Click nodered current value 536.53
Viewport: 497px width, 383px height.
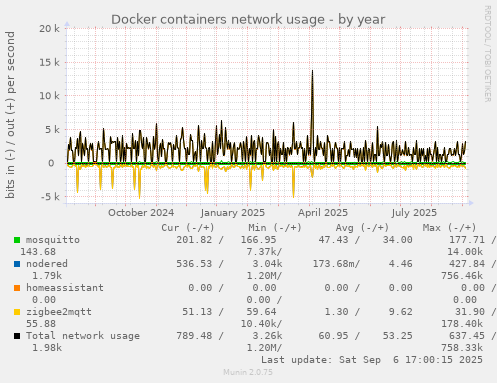pyautogui.click(x=194, y=264)
